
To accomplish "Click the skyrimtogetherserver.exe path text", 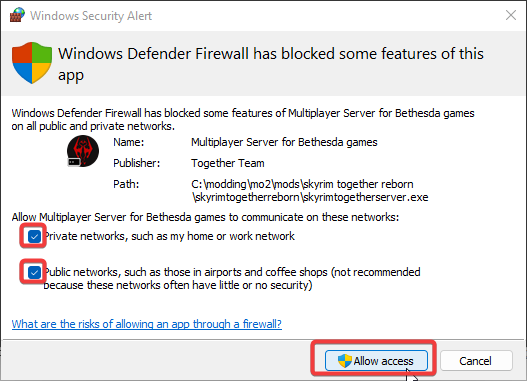I will (310, 190).
